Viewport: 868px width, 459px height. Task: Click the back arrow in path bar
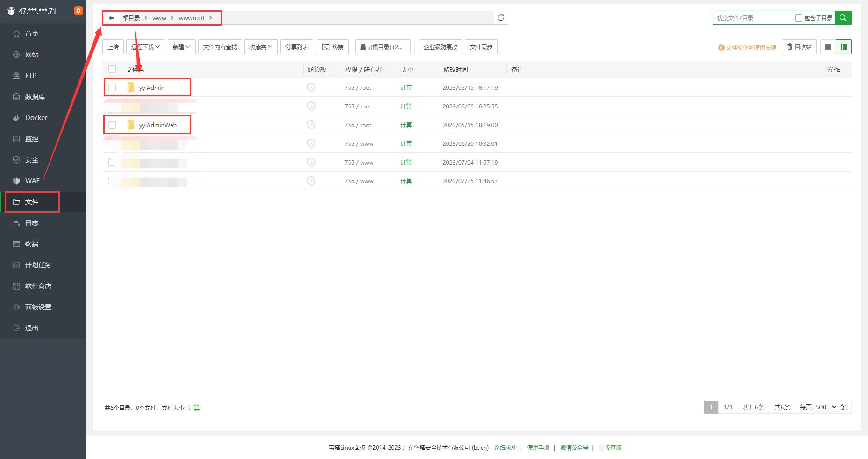[x=111, y=18]
